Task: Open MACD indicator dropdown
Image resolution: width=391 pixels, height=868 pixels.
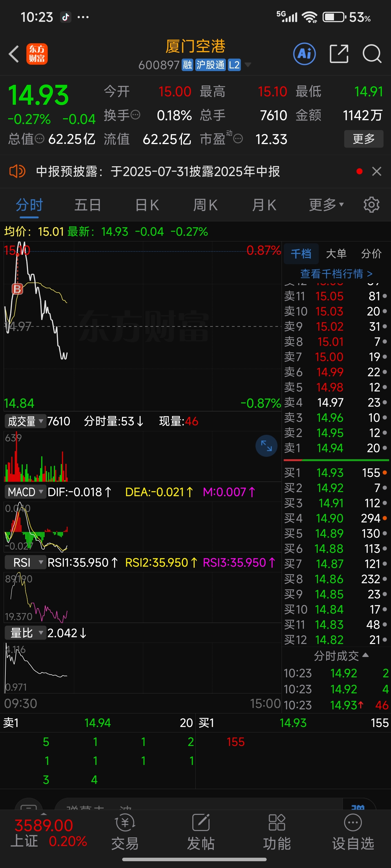Action: [x=25, y=492]
